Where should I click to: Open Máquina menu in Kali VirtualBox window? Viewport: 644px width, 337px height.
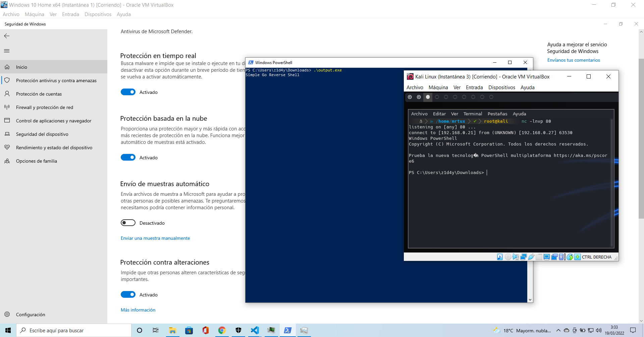point(438,88)
